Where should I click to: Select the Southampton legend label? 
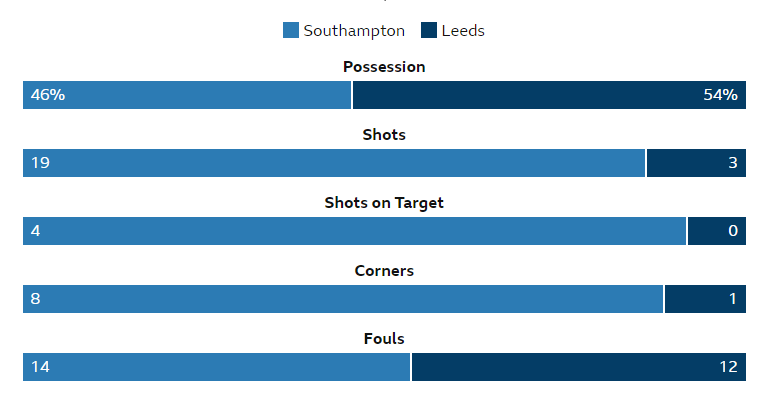(x=354, y=31)
